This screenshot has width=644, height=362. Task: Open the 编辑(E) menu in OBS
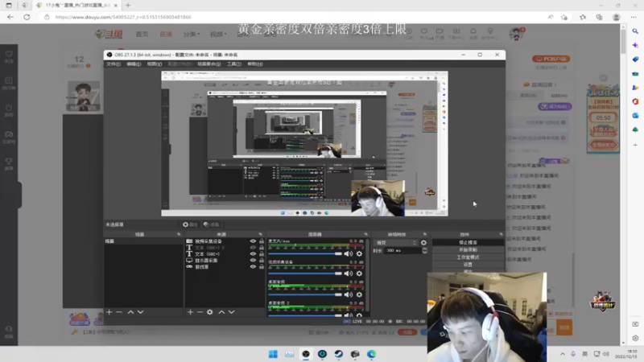point(134,64)
